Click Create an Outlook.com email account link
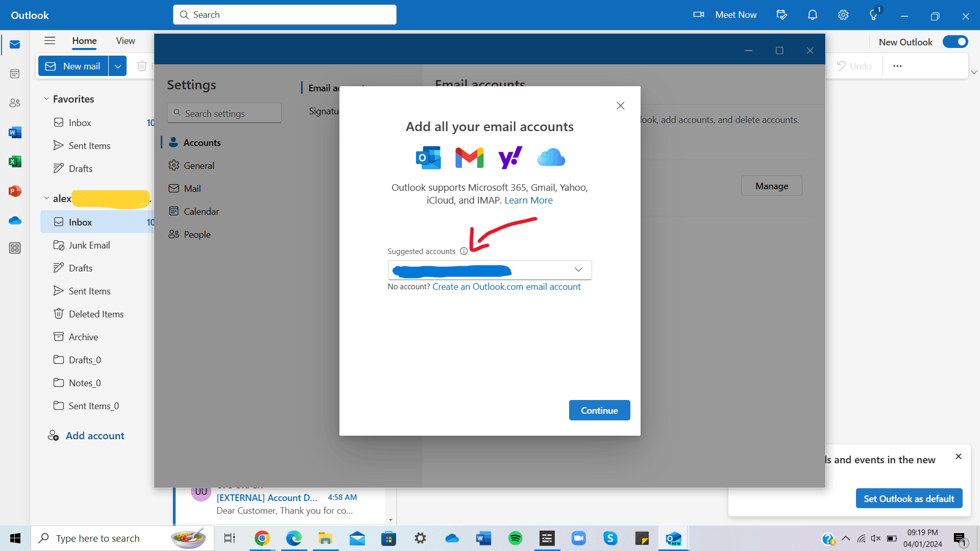 pyautogui.click(x=506, y=287)
